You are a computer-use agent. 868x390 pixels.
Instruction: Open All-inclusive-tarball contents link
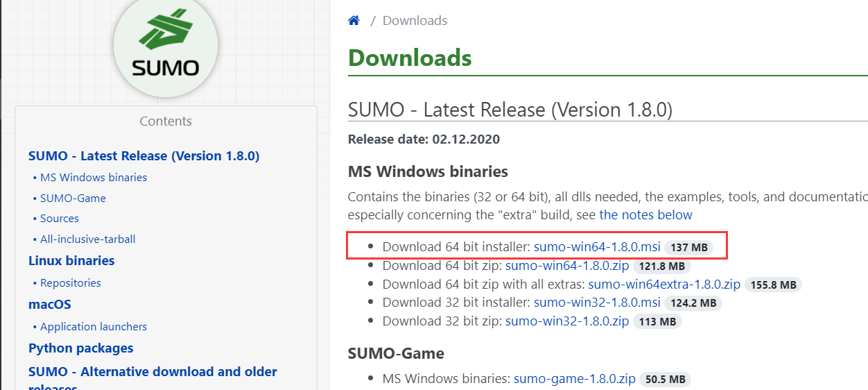point(88,239)
